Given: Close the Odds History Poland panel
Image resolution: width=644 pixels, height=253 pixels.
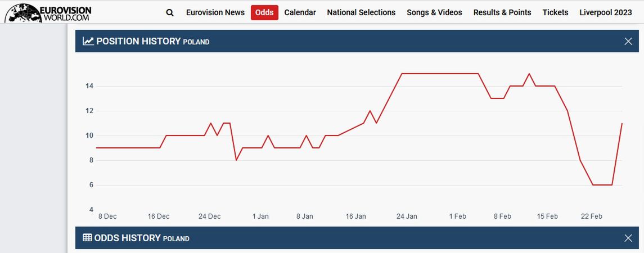Looking at the screenshot, I should 628,238.
